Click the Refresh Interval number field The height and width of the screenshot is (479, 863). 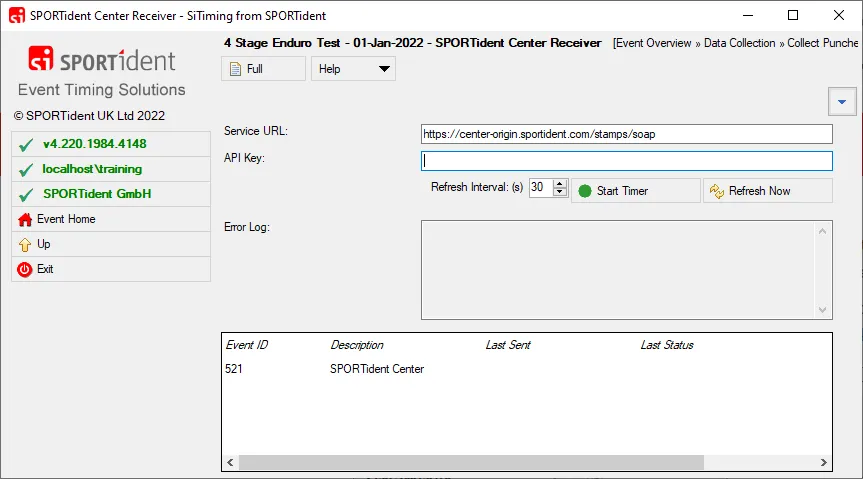(x=541, y=188)
